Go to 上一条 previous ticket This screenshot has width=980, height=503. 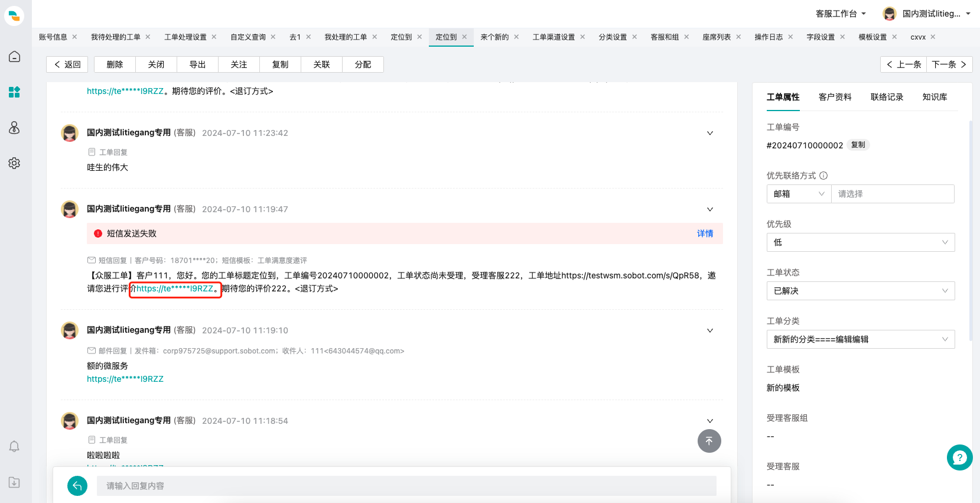point(903,64)
